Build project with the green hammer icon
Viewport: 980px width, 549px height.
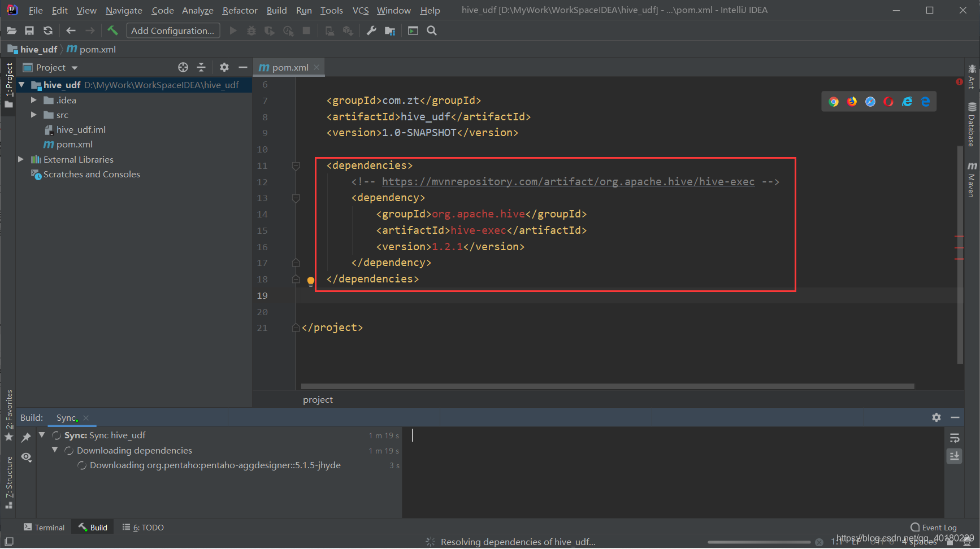[112, 30]
